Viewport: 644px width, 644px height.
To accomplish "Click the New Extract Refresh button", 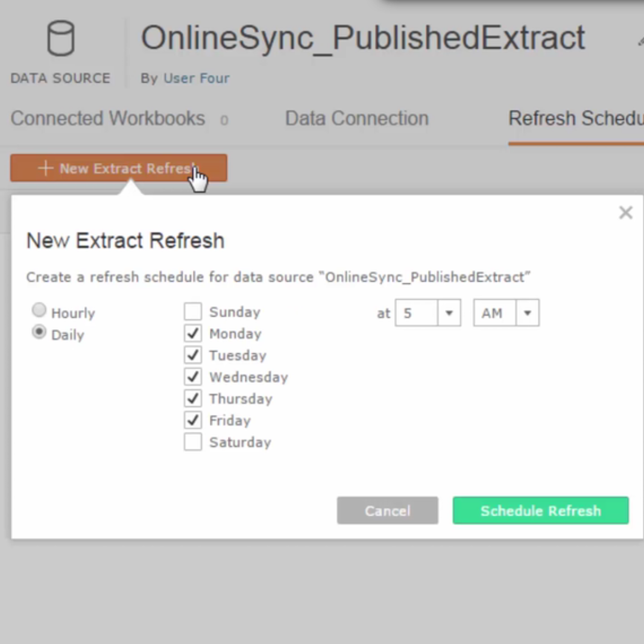I will point(118,168).
